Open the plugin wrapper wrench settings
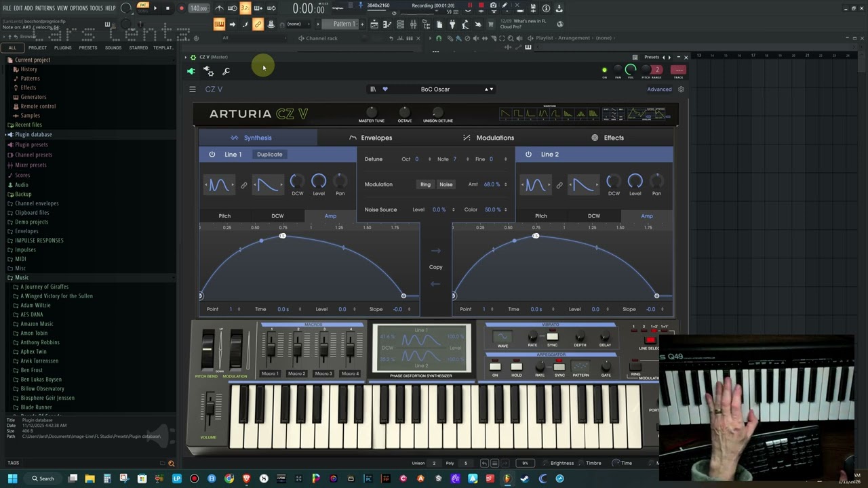Screen dimensions: 868x488 tap(226, 71)
